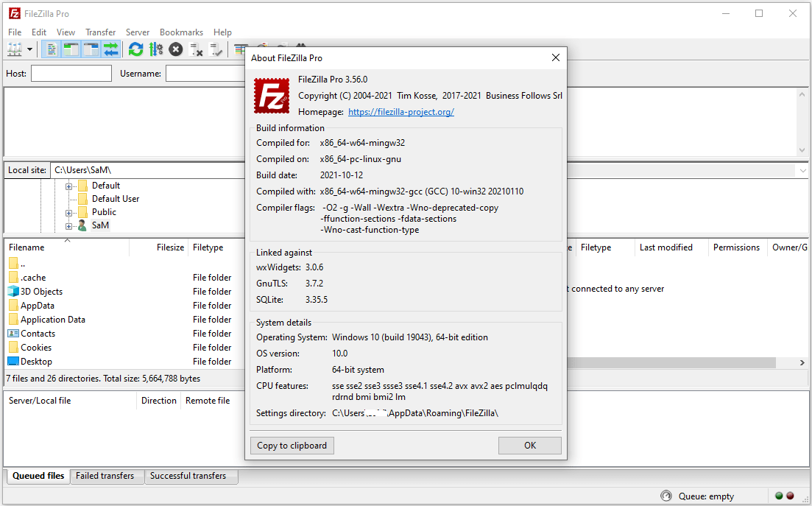Toggle the transfer queue display
The height and width of the screenshot is (506, 812).
(111, 50)
